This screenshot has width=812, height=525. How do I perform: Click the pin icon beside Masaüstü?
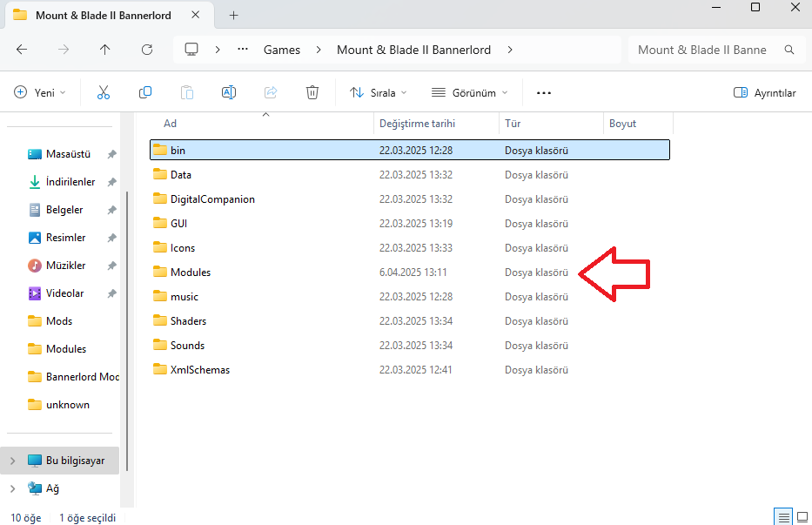[111, 154]
